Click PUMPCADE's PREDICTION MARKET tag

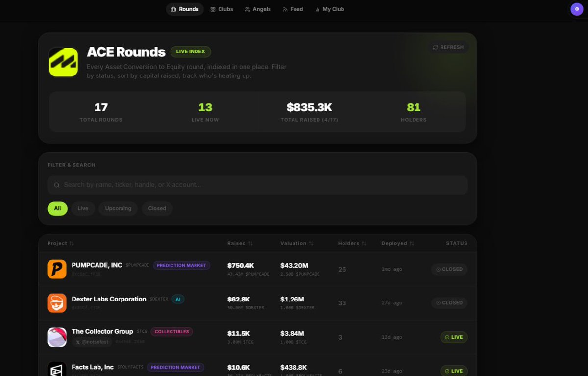pos(181,265)
